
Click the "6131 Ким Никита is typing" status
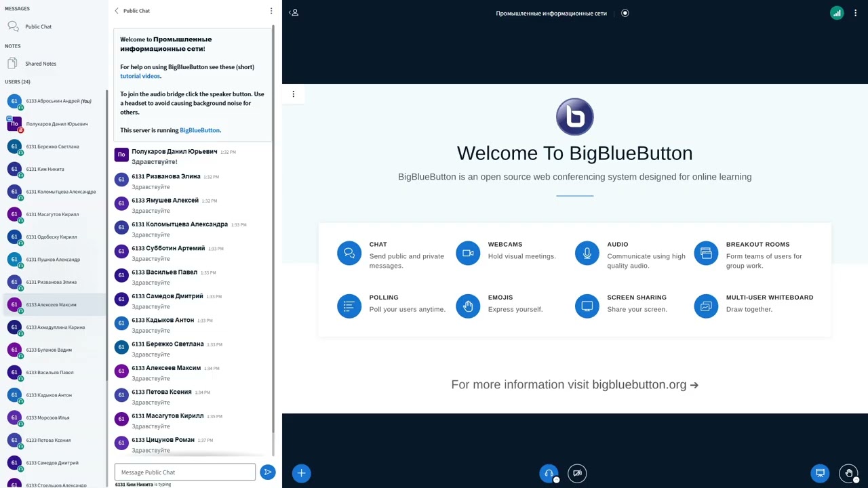click(143, 485)
